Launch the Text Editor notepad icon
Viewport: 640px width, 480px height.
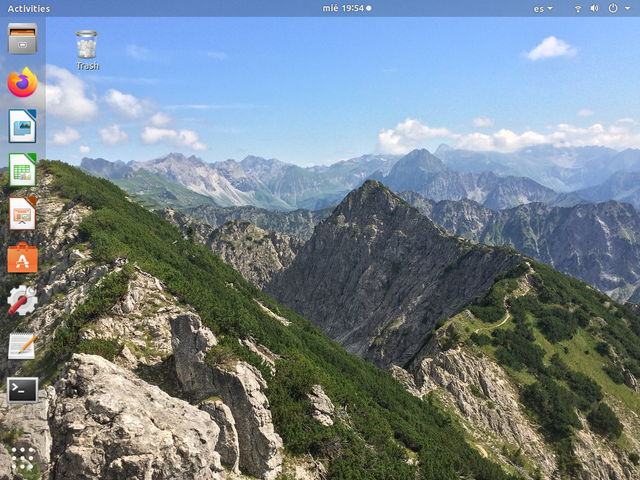22,345
